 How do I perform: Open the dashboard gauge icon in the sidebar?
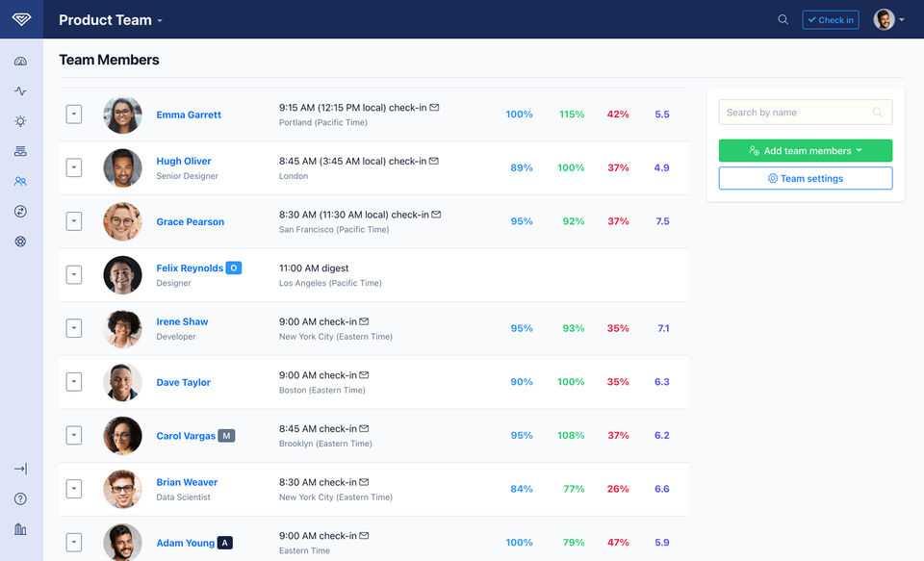(x=20, y=62)
